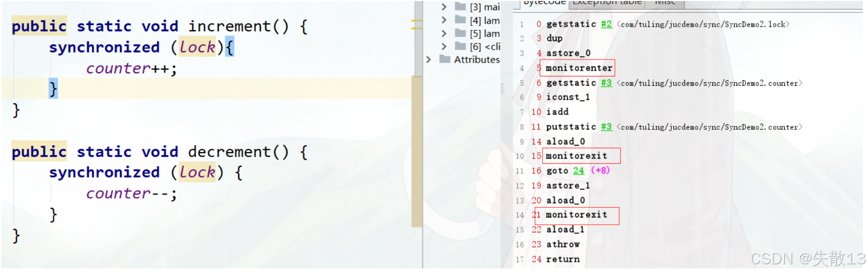Click the iconst_1 instruction line
868x274 pixels.
pos(568,97)
